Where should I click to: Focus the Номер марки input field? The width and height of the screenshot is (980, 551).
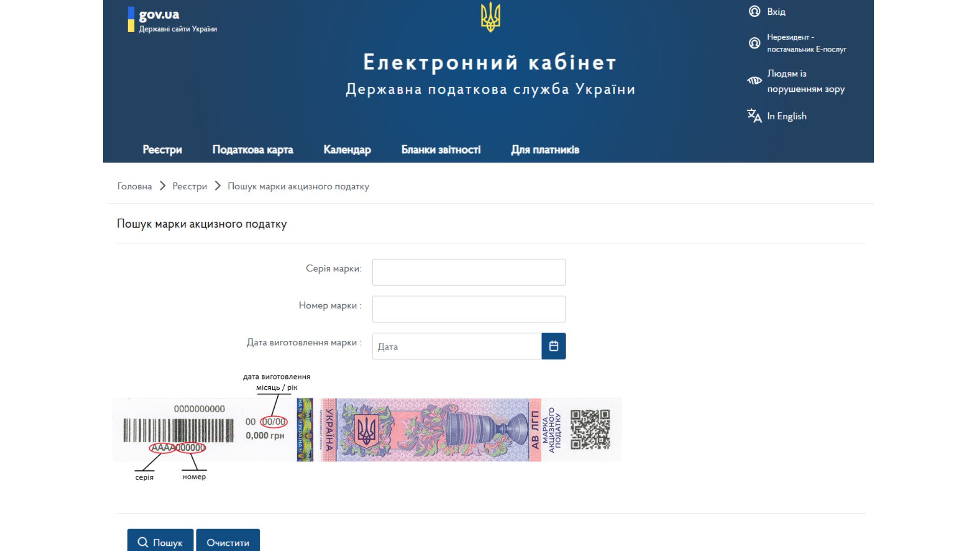469,309
